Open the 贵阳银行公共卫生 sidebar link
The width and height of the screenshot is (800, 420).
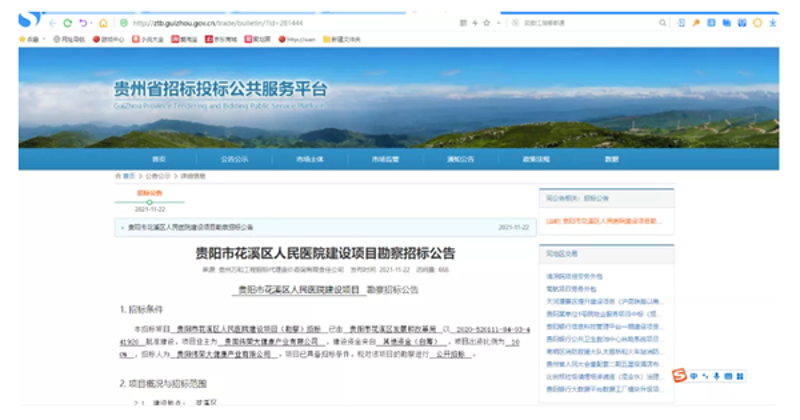click(x=605, y=339)
